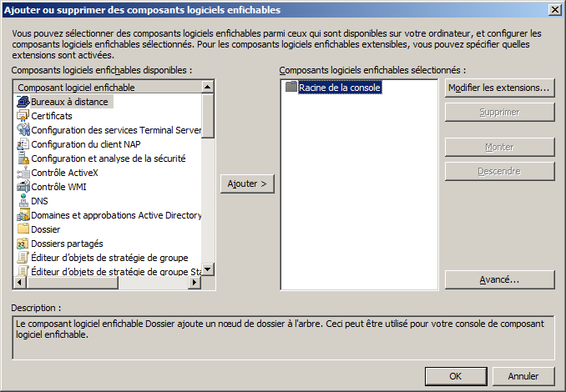Select Racine de la console folder icon
566x392 pixels.
[x=291, y=88]
